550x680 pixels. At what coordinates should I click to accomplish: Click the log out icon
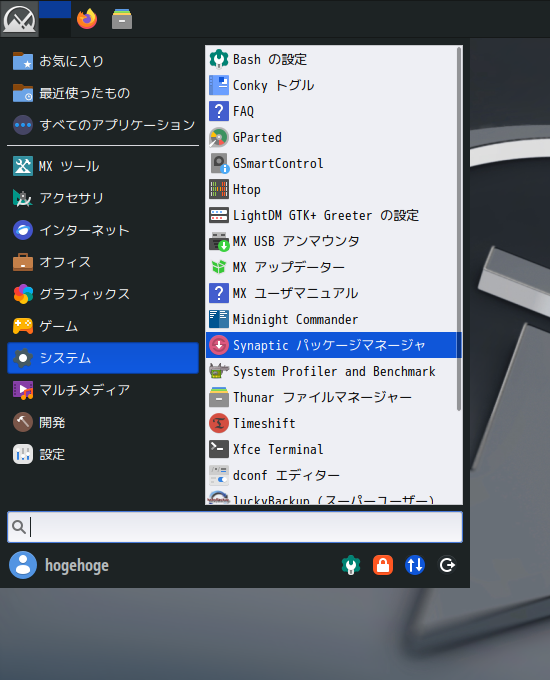447,565
